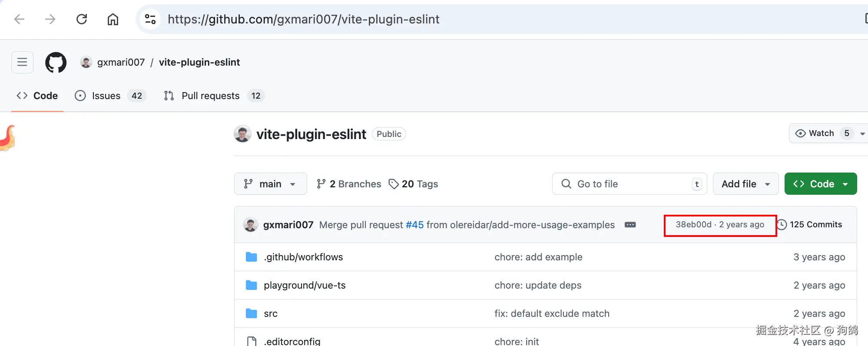This screenshot has height=346, width=868.
Task: Open pull request #45 link
Action: click(414, 225)
